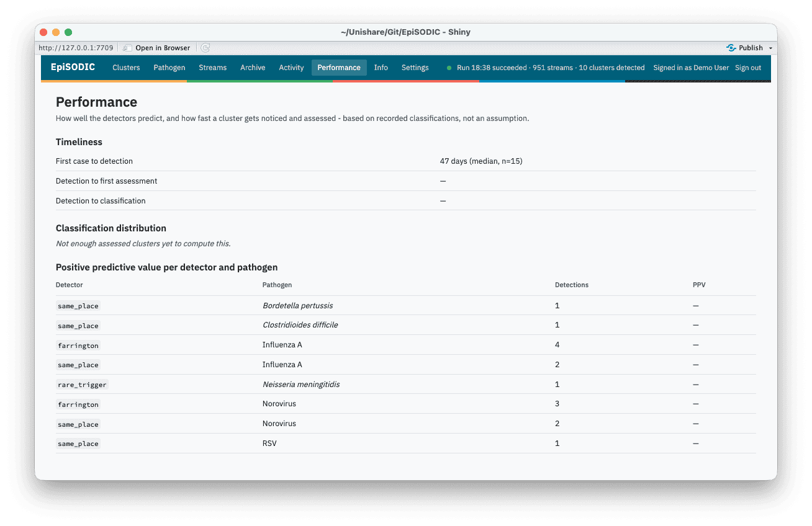Click the RSV pathogen cell
812x526 pixels.
[269, 444]
